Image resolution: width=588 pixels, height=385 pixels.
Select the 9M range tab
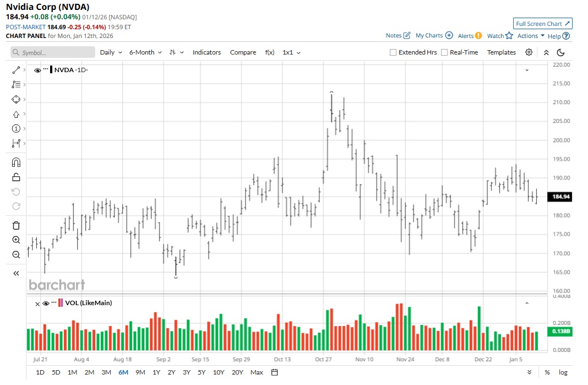click(x=140, y=373)
